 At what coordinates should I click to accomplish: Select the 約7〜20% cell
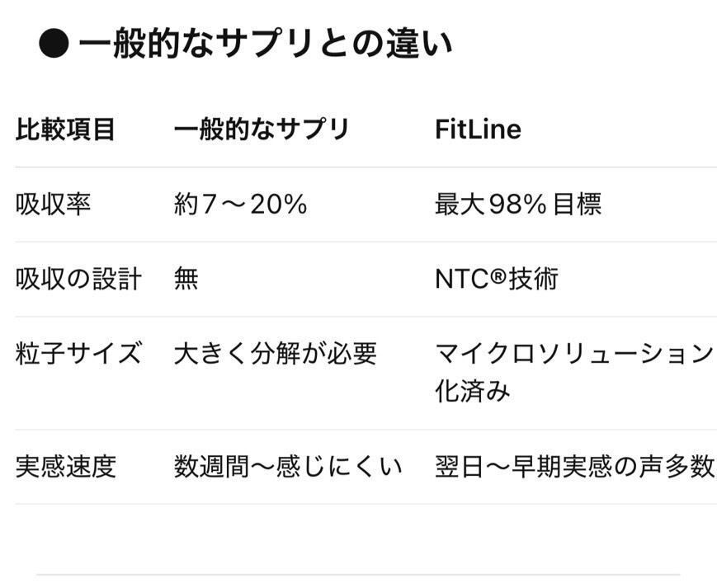coord(240,205)
